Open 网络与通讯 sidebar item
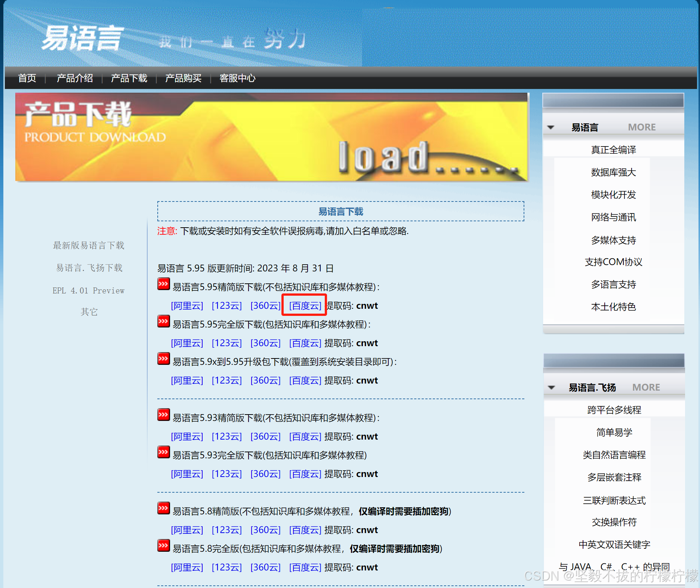700x588 pixels. click(x=614, y=217)
